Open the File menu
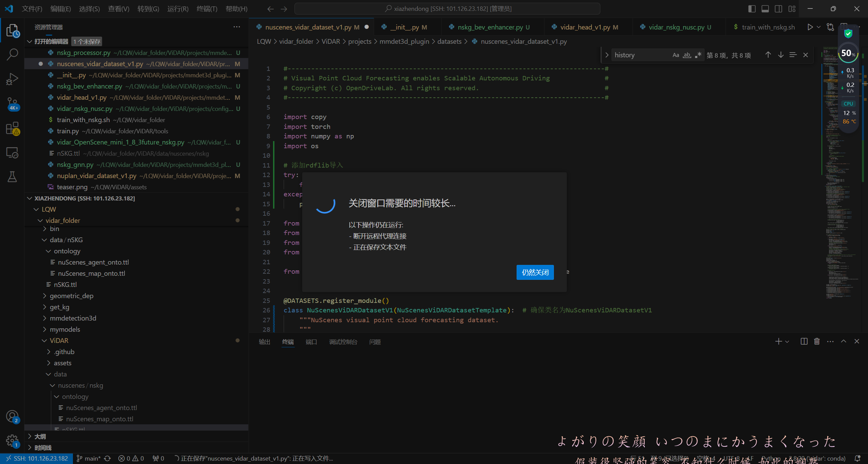 click(x=32, y=9)
